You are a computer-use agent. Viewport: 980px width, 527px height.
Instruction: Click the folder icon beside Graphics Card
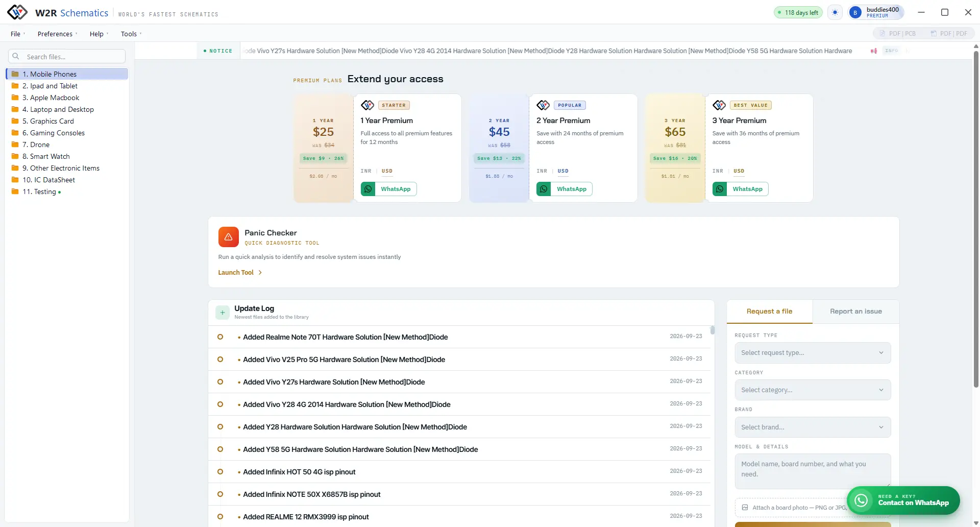tap(15, 121)
